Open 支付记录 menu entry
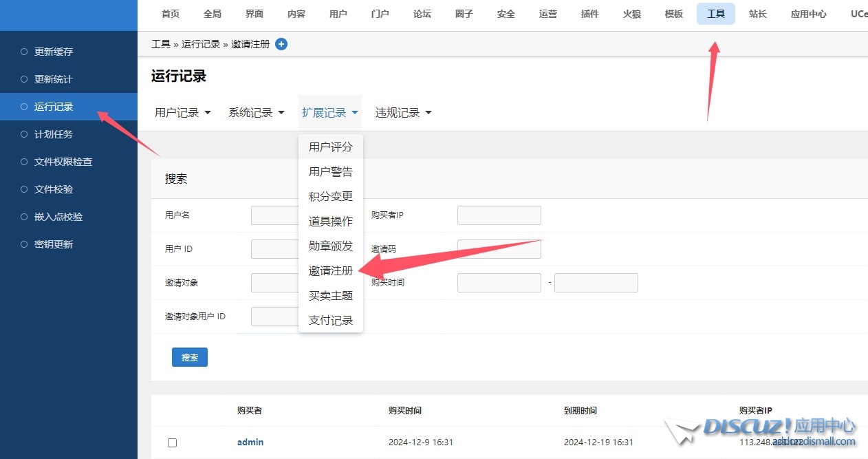Screen dimensions: 868x459 coord(331,321)
